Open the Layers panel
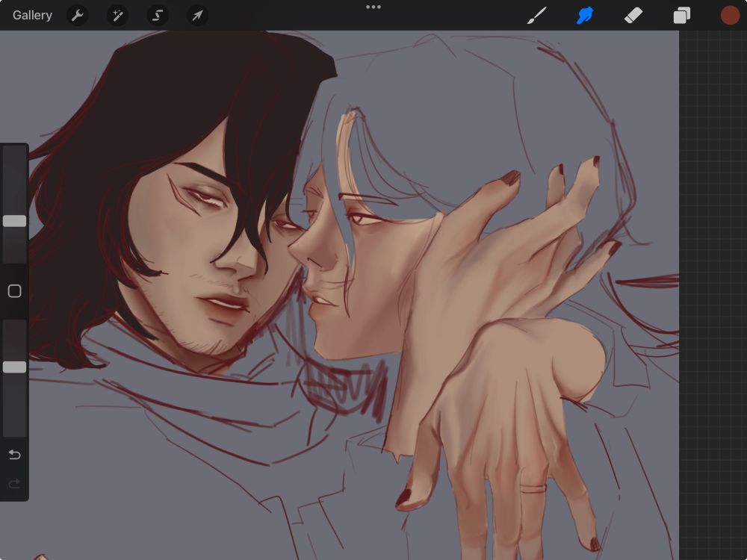 681,15
